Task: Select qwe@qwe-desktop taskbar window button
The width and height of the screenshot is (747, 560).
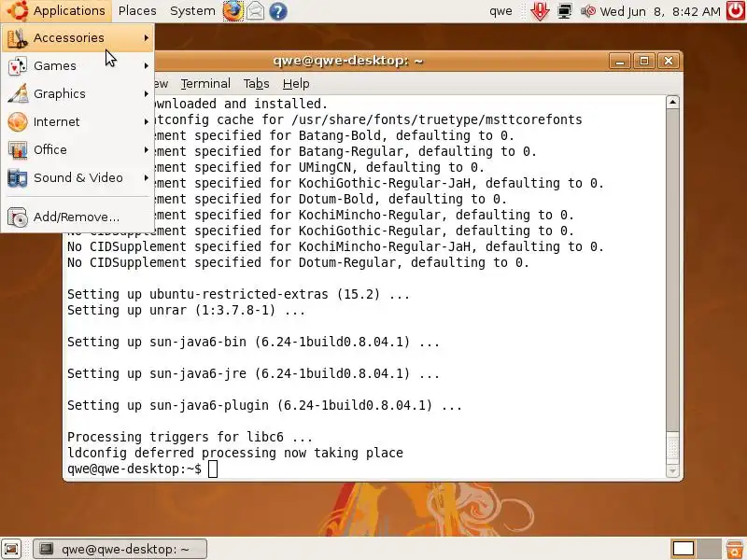Action: click(x=120, y=549)
